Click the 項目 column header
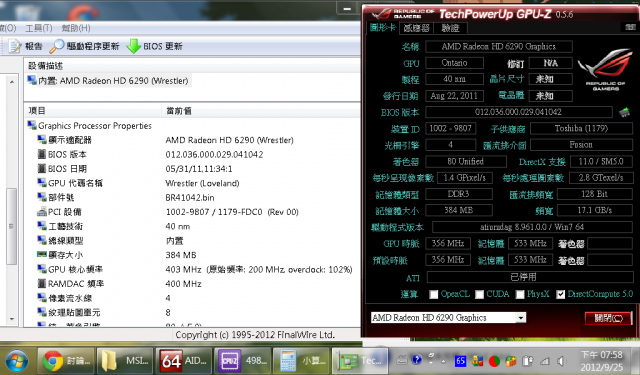Screen dimensions: 640x375 point(93,111)
